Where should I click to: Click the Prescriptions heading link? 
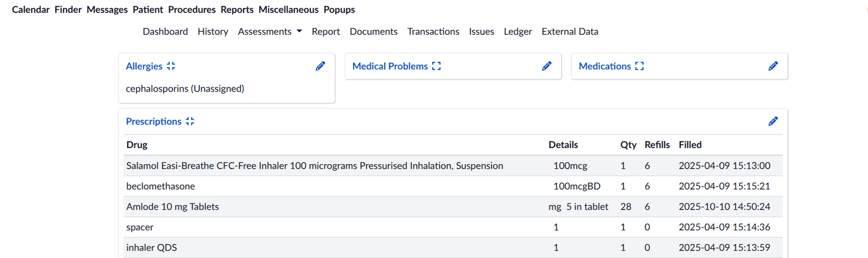point(154,121)
